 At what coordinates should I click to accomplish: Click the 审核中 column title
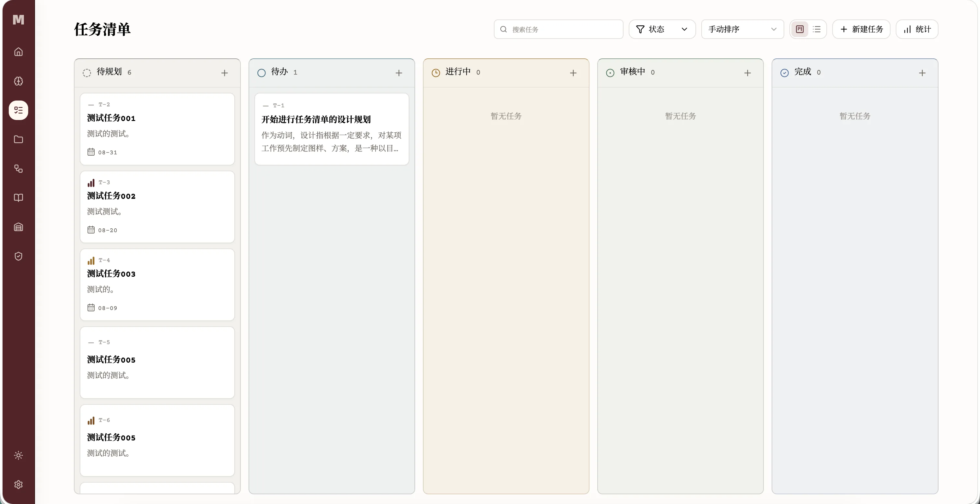(633, 72)
